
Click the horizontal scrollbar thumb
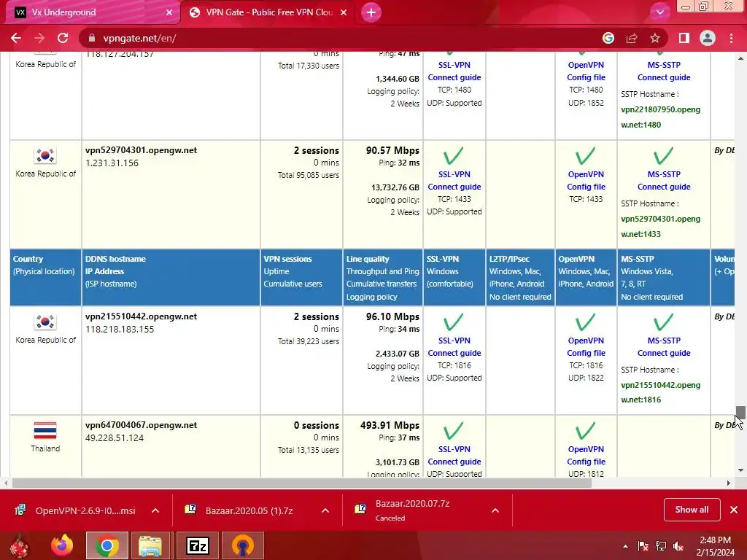point(302,483)
